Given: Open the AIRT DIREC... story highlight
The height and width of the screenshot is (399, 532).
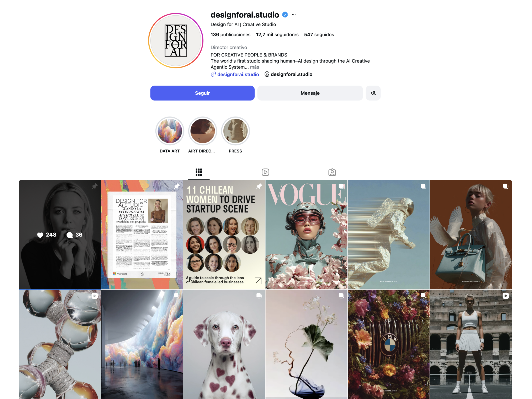Looking at the screenshot, I should 202,131.
